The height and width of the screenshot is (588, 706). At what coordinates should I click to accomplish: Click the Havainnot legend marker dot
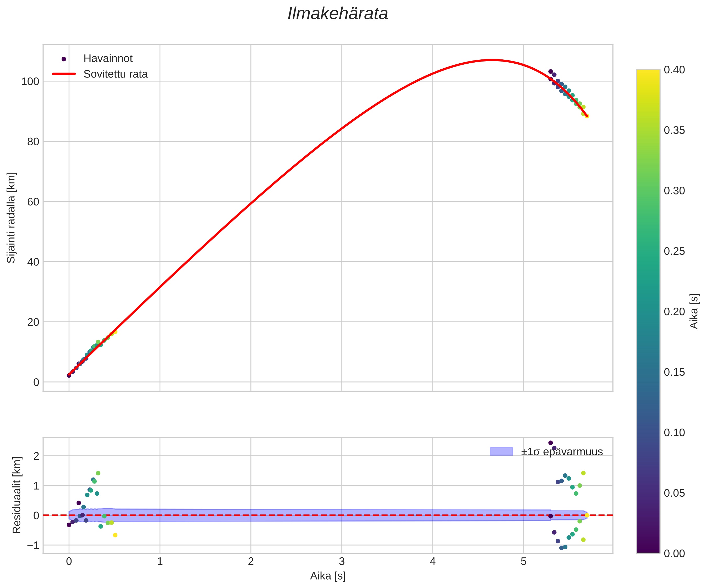(x=64, y=59)
